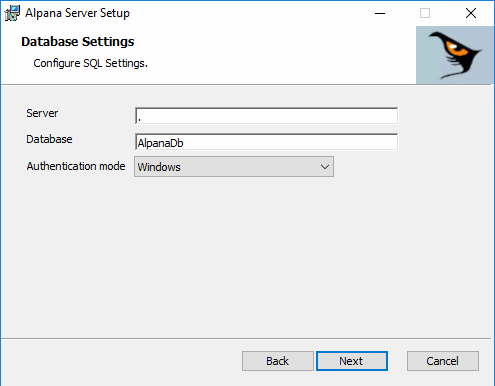The height and width of the screenshot is (386, 495).
Task: Click the Alpana eye logo image
Action: coord(455,55)
